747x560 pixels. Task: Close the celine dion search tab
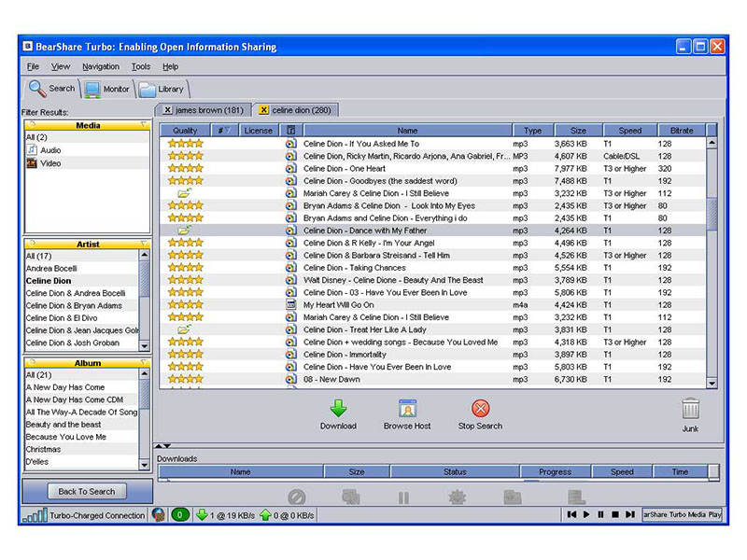pyautogui.click(x=264, y=110)
